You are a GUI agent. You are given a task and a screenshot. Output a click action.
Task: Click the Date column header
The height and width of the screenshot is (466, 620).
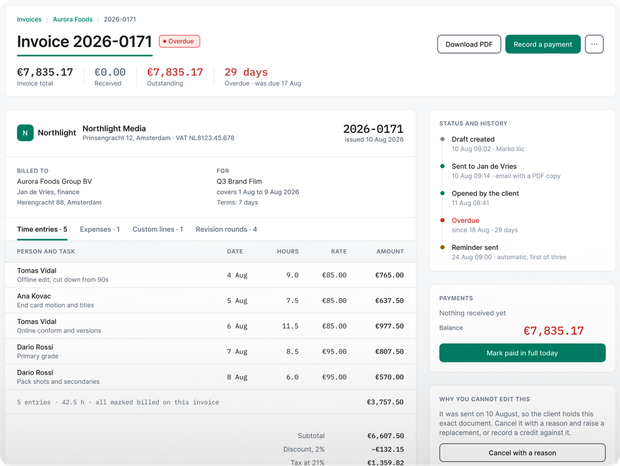(235, 251)
